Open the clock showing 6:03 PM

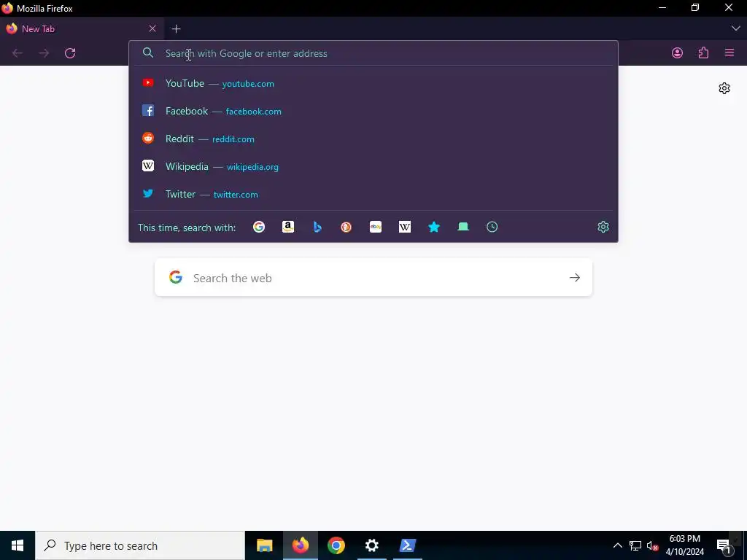(x=684, y=545)
